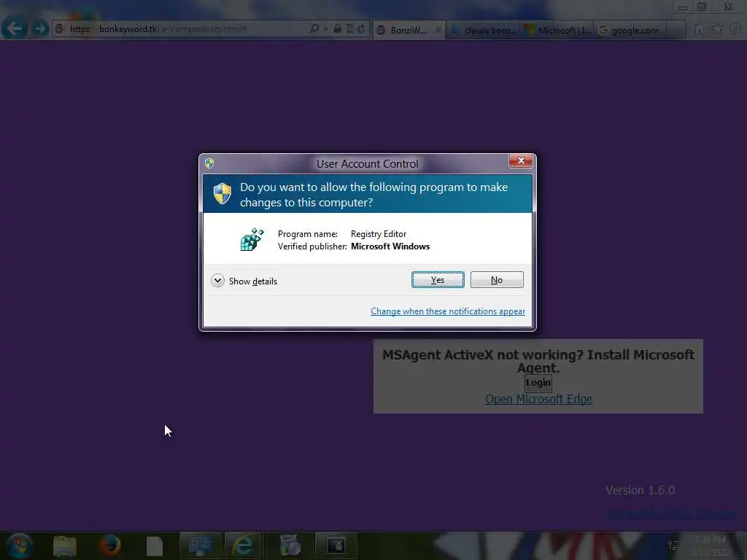Refresh the page with the reload icon
Screen dimensions: 747x560
click(361, 28)
